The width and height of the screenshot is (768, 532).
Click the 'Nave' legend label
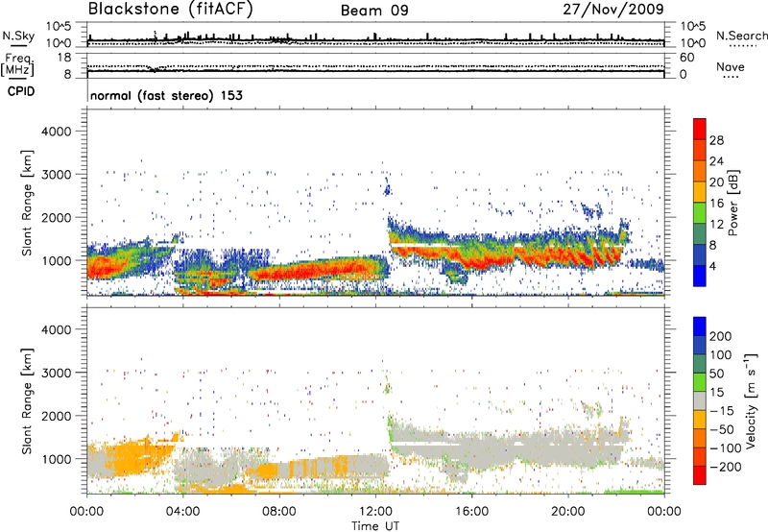coord(731,67)
